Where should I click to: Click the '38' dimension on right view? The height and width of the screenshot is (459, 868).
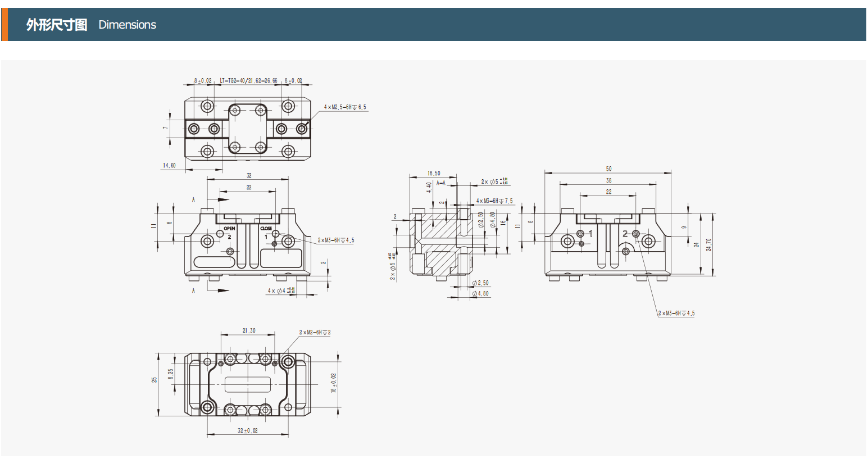tap(608, 180)
